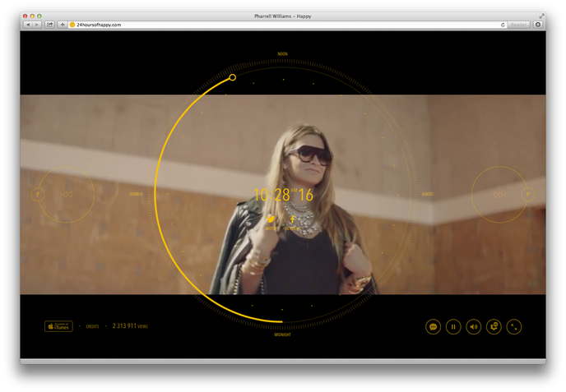Image resolution: width=566 pixels, height=392 pixels.
Task: Skip forward with the right fast-forward arrows
Action: 499,195
